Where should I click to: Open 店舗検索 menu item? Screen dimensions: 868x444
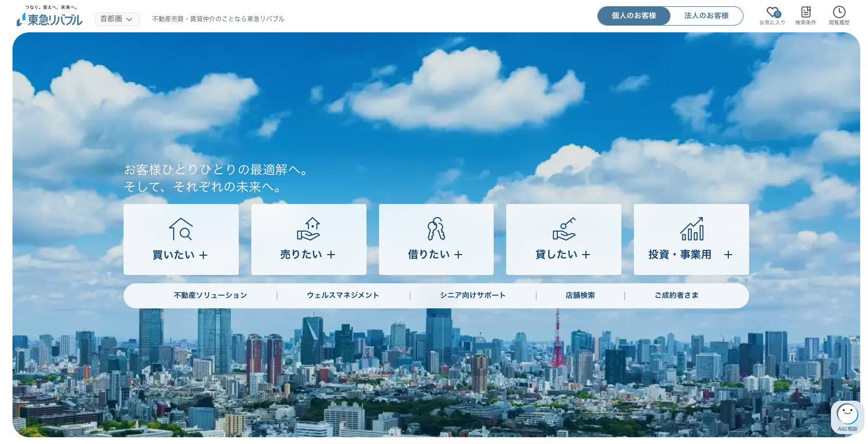click(x=580, y=295)
